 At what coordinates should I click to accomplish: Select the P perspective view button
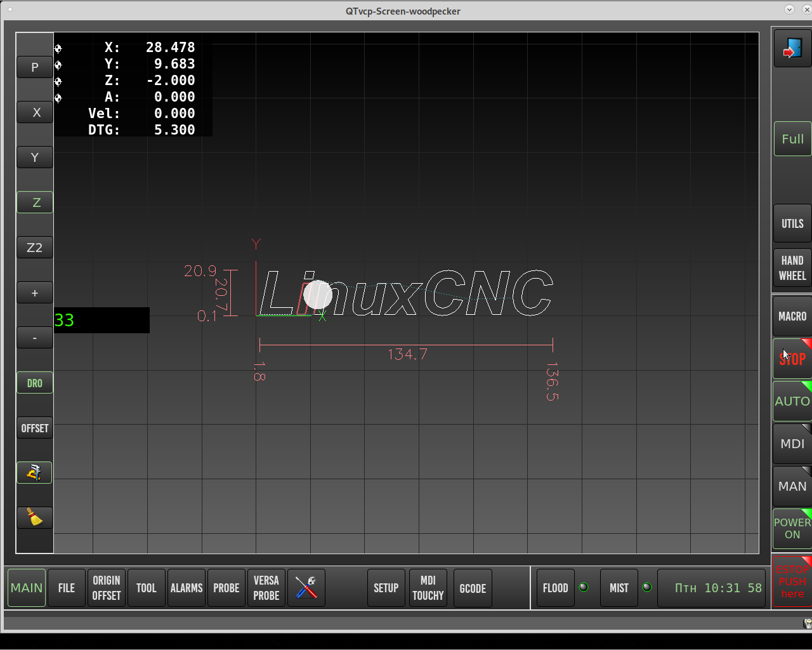[x=35, y=67]
